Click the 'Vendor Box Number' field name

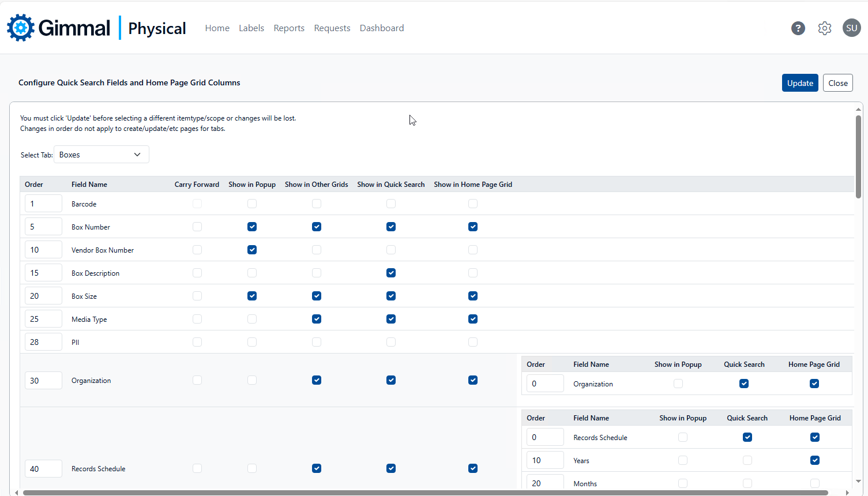pos(103,250)
